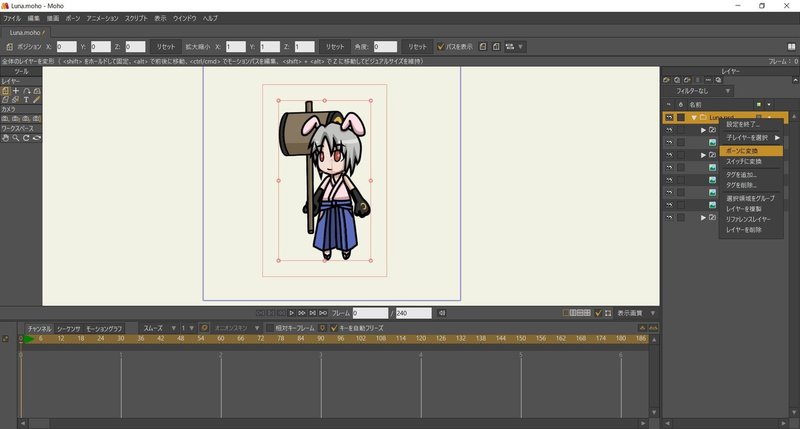Toggle the パスを表示 checkbox

click(x=441, y=47)
